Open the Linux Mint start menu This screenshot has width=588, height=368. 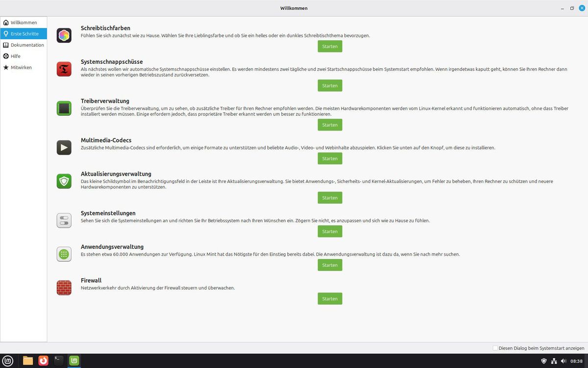[x=8, y=361]
